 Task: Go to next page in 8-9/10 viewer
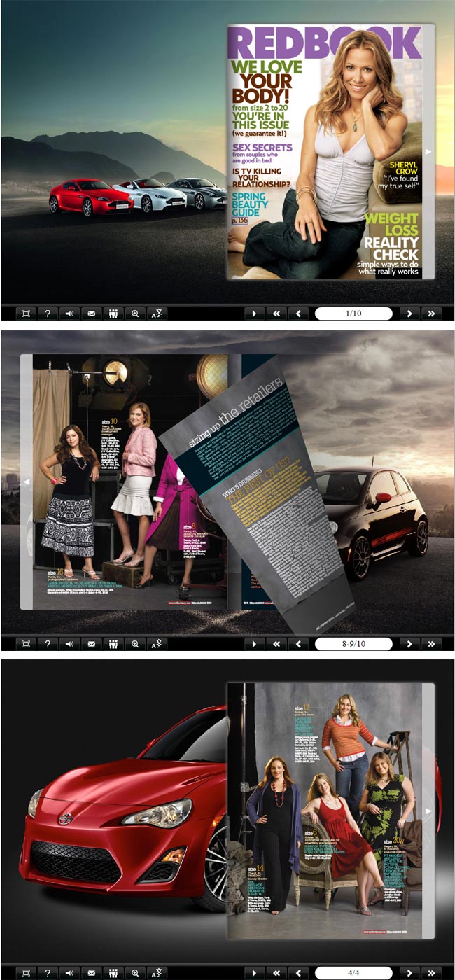coord(409,643)
